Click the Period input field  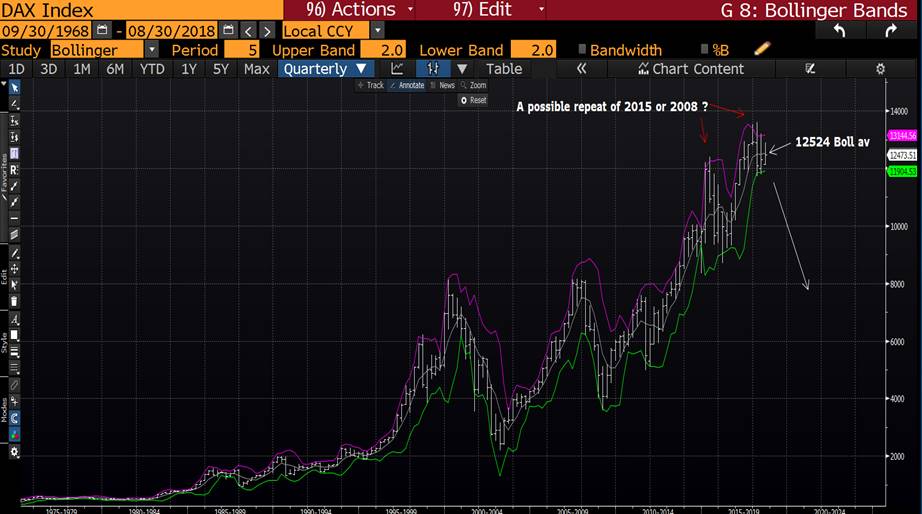point(242,50)
